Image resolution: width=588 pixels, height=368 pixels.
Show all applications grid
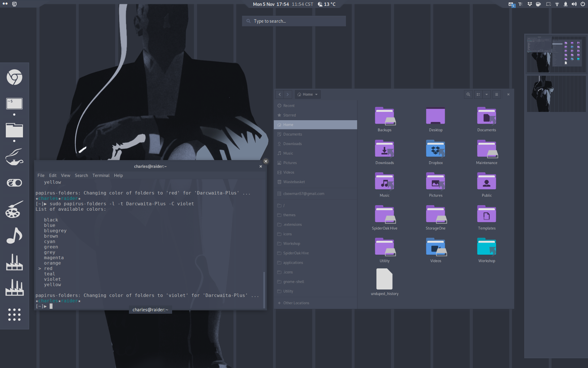14,315
